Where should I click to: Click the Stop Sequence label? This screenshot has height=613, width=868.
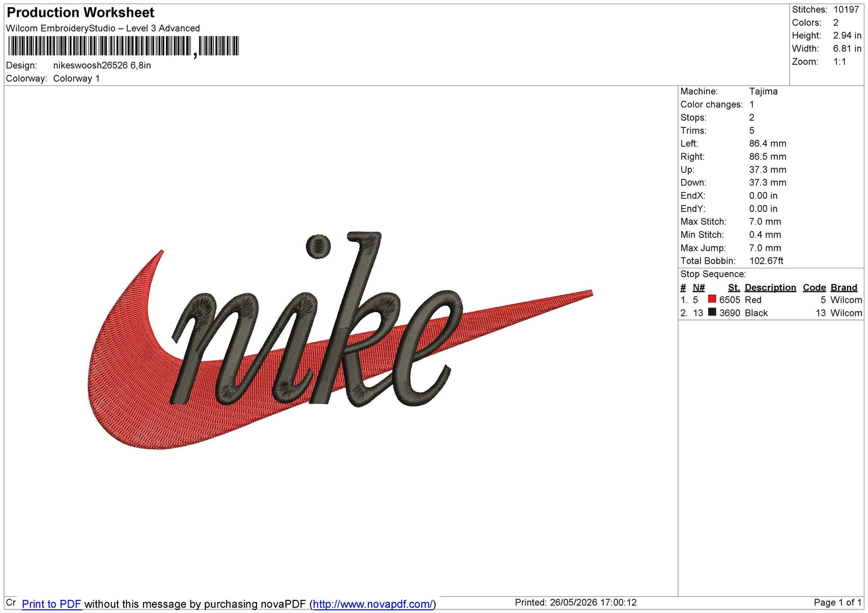[x=713, y=274]
